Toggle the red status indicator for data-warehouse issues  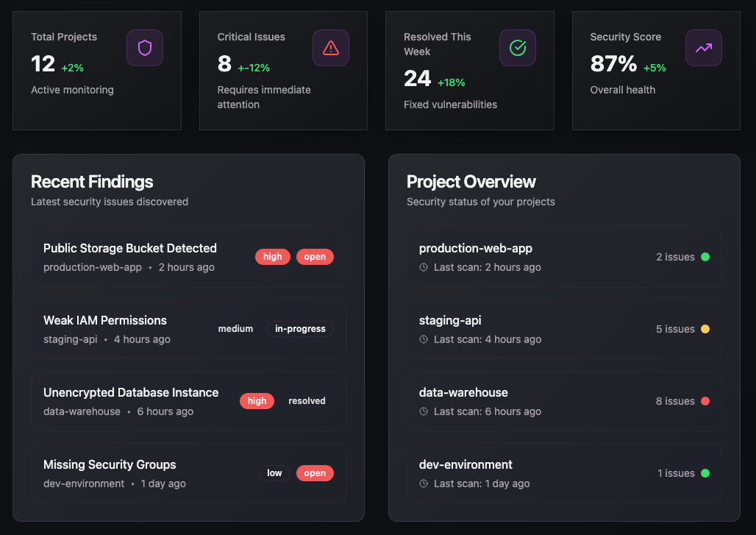pyautogui.click(x=707, y=401)
